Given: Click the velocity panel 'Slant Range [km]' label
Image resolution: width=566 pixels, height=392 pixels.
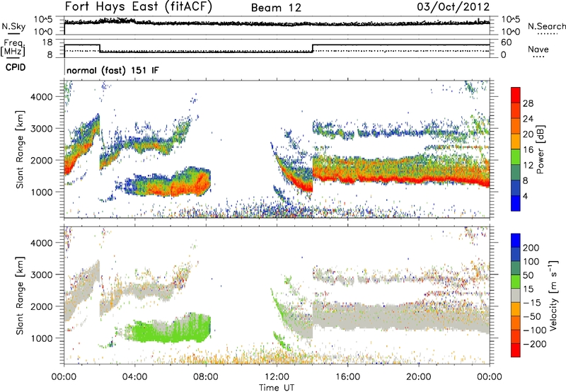Looking at the screenshot, I should pos(20,295).
